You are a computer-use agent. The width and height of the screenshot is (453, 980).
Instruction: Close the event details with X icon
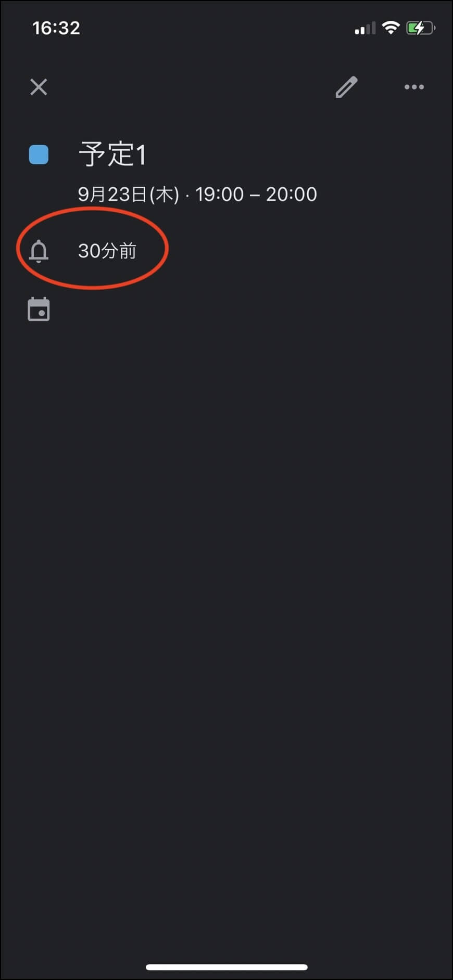39,87
